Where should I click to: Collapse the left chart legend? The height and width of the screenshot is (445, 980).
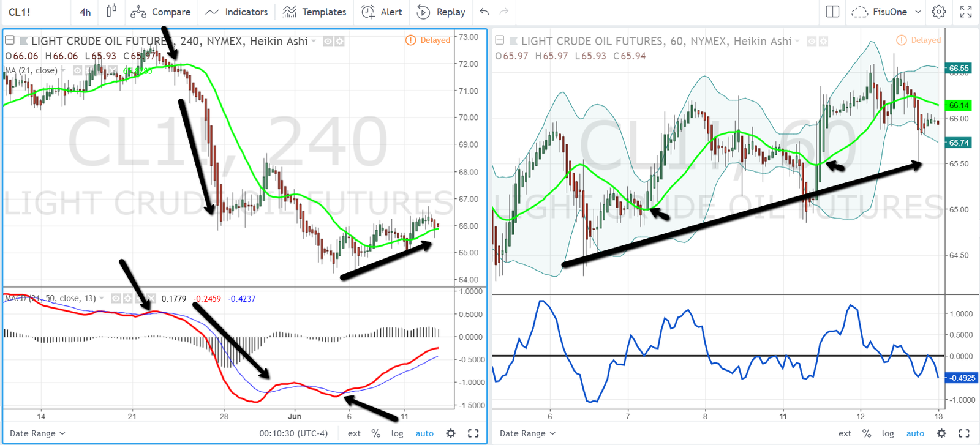pyautogui.click(x=10, y=41)
